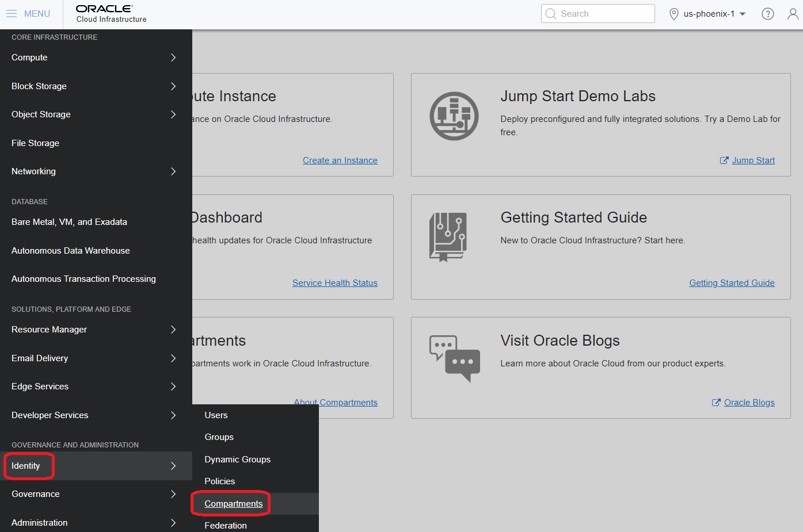Click the external link icon beside Oracle Blogs
Screen dimensions: 803x532
(x=716, y=403)
